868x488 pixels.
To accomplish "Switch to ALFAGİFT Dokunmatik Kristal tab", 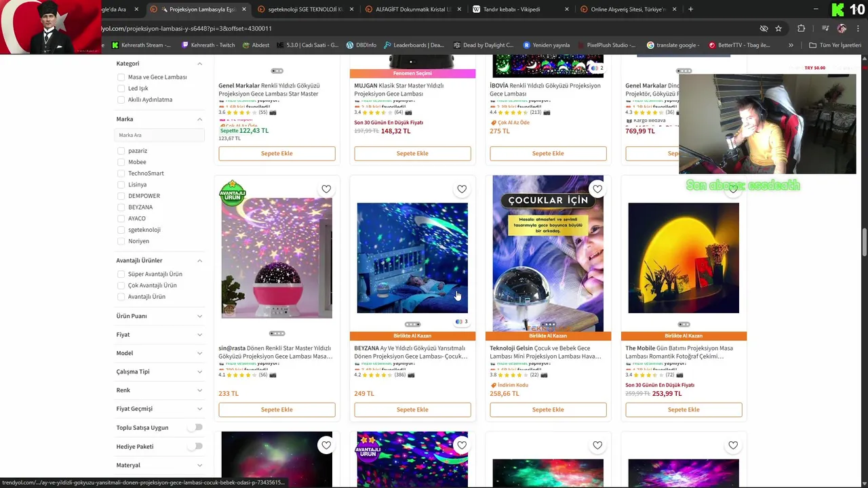I will 412,9.
